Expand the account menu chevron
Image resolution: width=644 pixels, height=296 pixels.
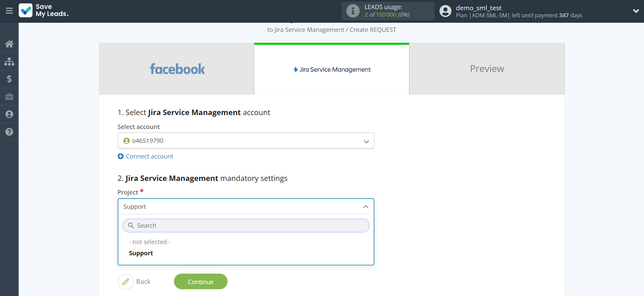[636, 11]
